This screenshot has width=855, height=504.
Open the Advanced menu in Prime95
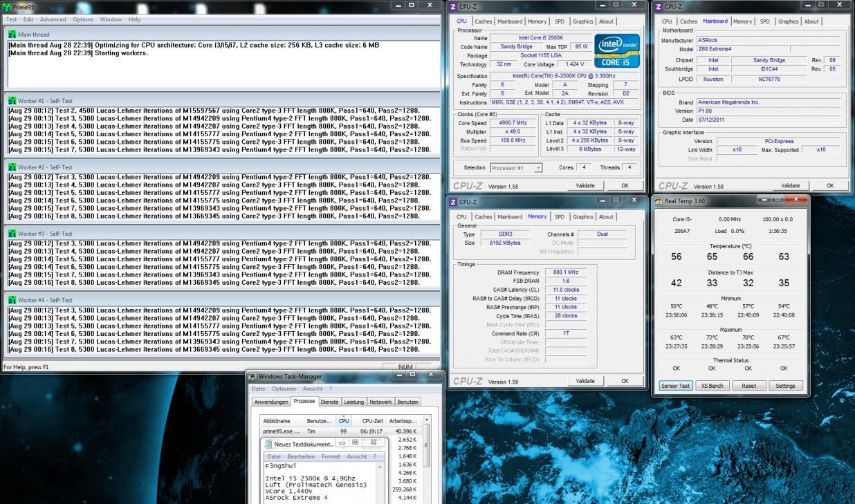(x=53, y=19)
